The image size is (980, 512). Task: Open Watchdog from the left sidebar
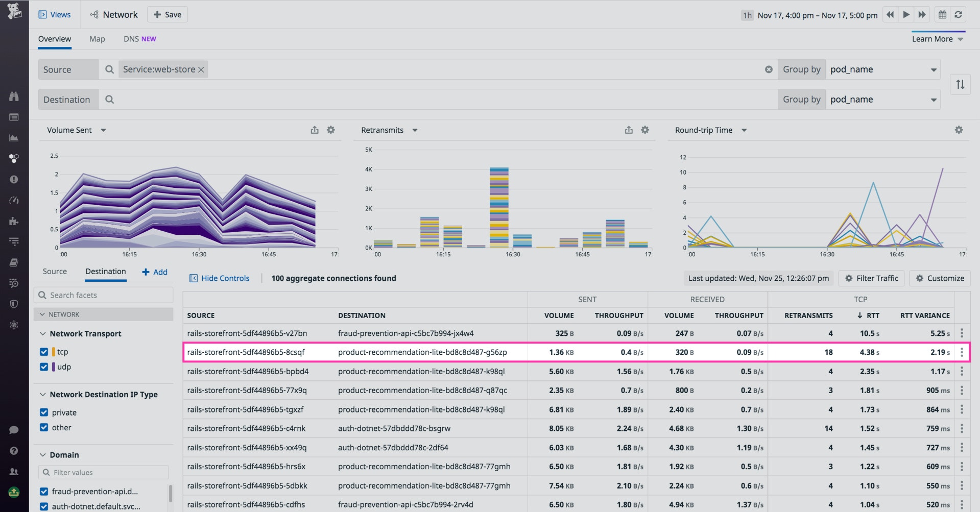[x=14, y=96]
